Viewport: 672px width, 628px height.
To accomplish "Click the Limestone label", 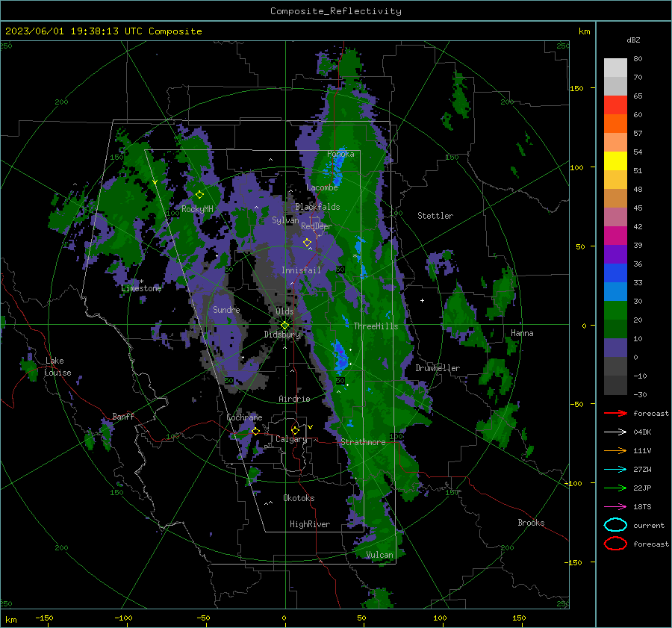I will pyautogui.click(x=141, y=288).
